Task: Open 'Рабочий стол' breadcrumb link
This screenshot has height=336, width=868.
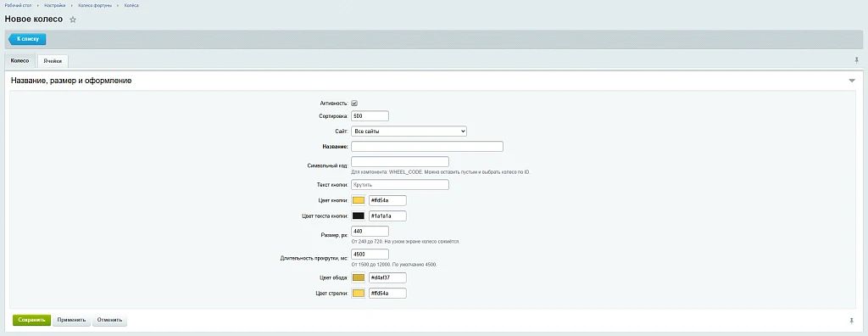Action: 18,5
